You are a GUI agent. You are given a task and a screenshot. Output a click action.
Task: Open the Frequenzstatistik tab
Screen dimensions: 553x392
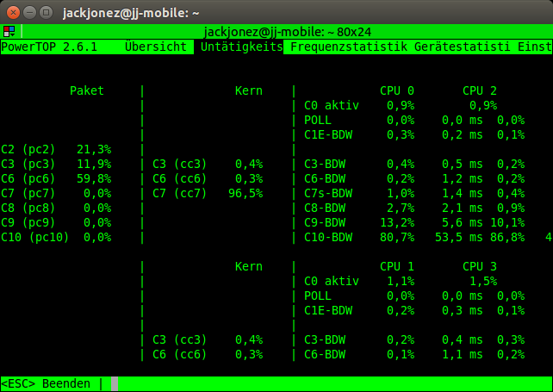click(x=348, y=47)
